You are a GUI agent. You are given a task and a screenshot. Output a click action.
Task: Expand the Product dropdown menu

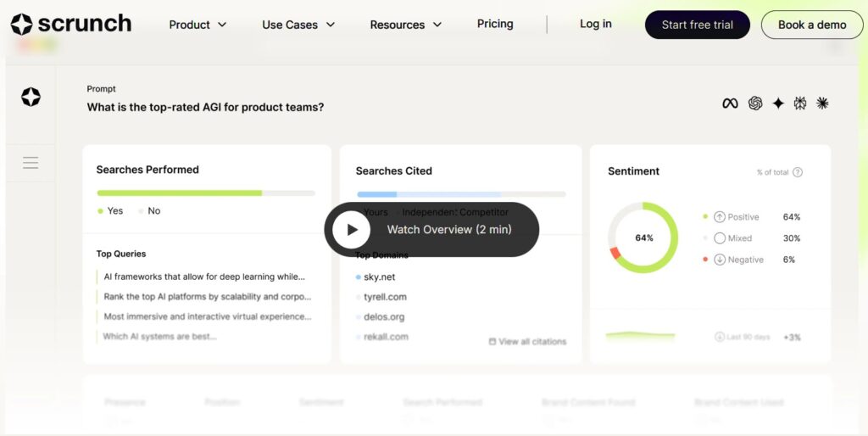click(x=198, y=25)
